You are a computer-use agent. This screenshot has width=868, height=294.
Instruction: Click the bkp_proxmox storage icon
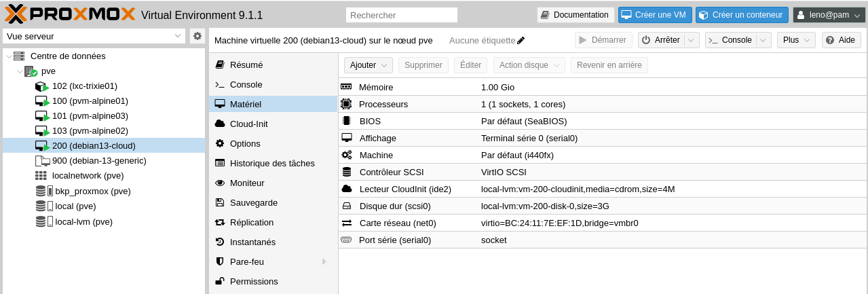[44, 191]
